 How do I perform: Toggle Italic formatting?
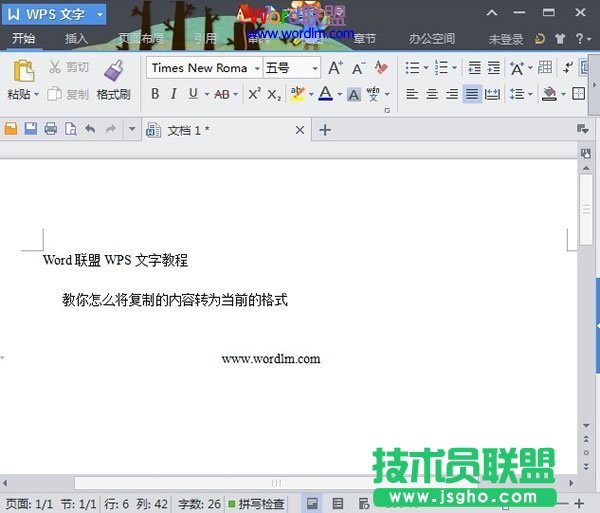[174, 94]
